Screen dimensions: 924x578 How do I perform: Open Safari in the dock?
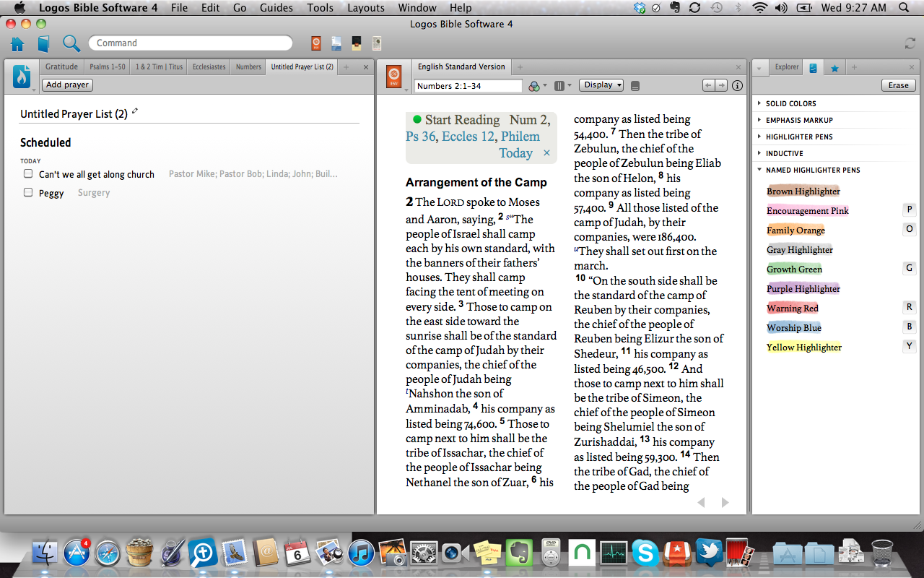tap(108, 553)
